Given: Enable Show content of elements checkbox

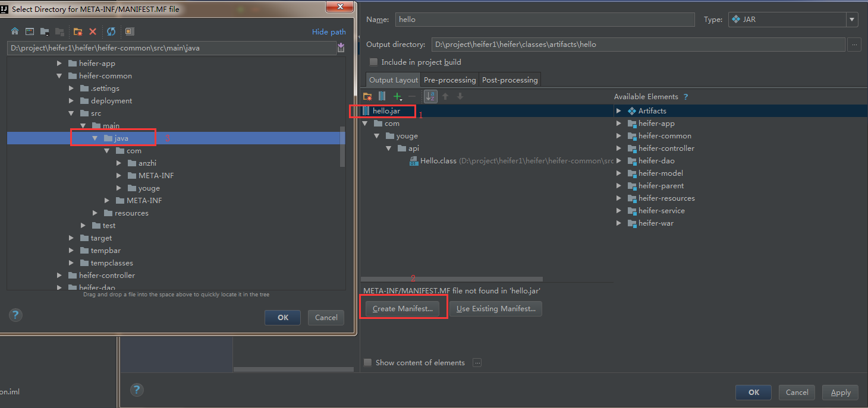Looking at the screenshot, I should pos(367,362).
